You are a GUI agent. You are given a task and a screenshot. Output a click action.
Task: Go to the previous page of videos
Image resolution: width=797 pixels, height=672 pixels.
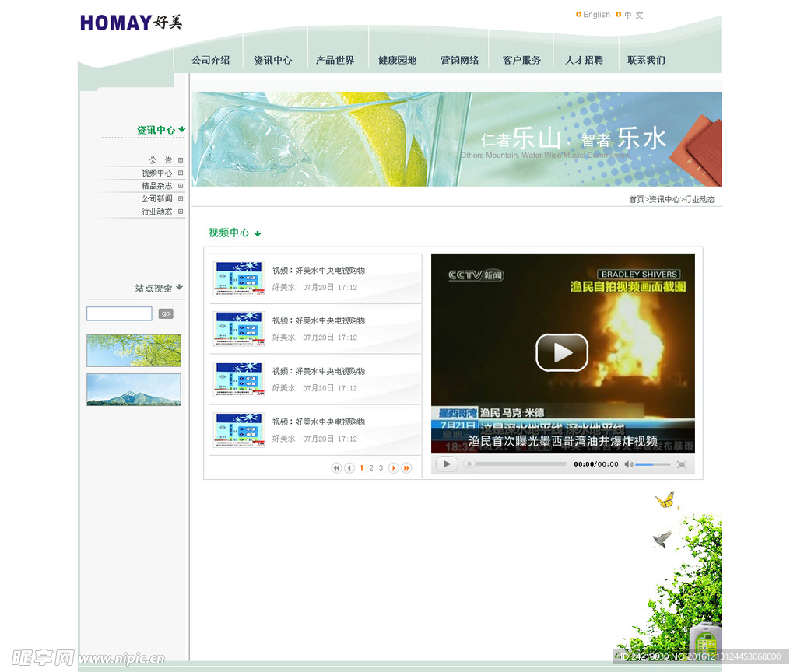tap(349, 468)
